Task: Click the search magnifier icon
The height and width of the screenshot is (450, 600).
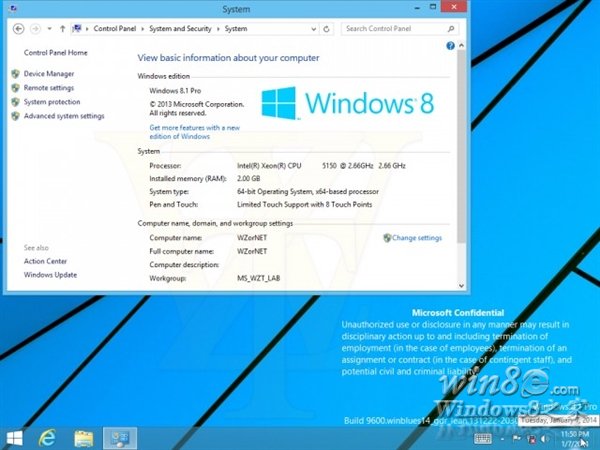Action: tap(451, 29)
